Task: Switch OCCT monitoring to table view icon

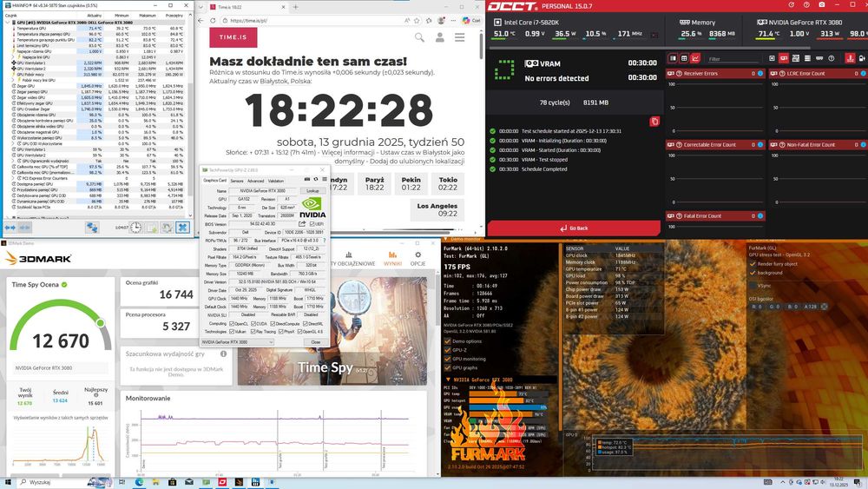Action: (684, 58)
